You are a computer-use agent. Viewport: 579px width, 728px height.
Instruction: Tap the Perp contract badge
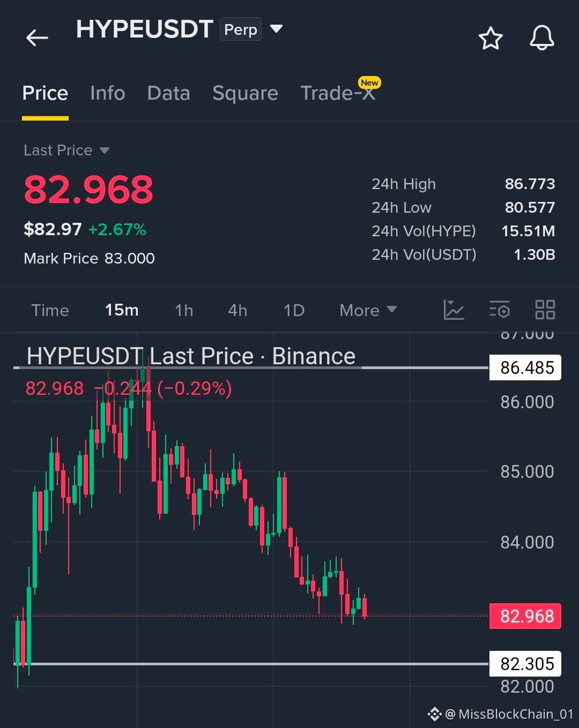(x=241, y=29)
